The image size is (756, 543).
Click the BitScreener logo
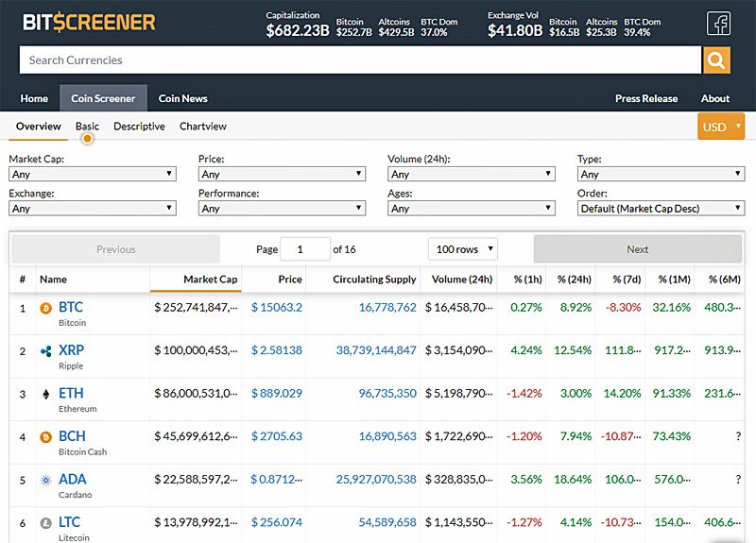click(x=89, y=22)
